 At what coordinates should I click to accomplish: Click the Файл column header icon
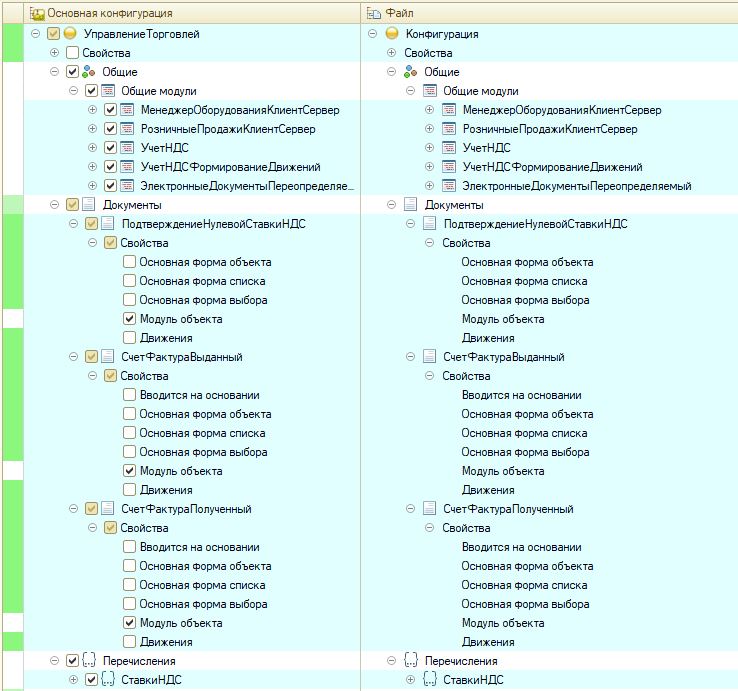click(374, 13)
